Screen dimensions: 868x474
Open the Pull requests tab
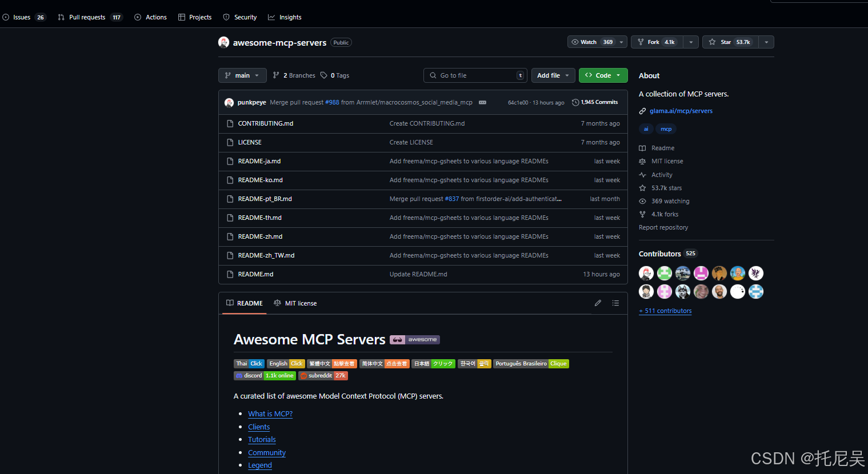point(90,17)
